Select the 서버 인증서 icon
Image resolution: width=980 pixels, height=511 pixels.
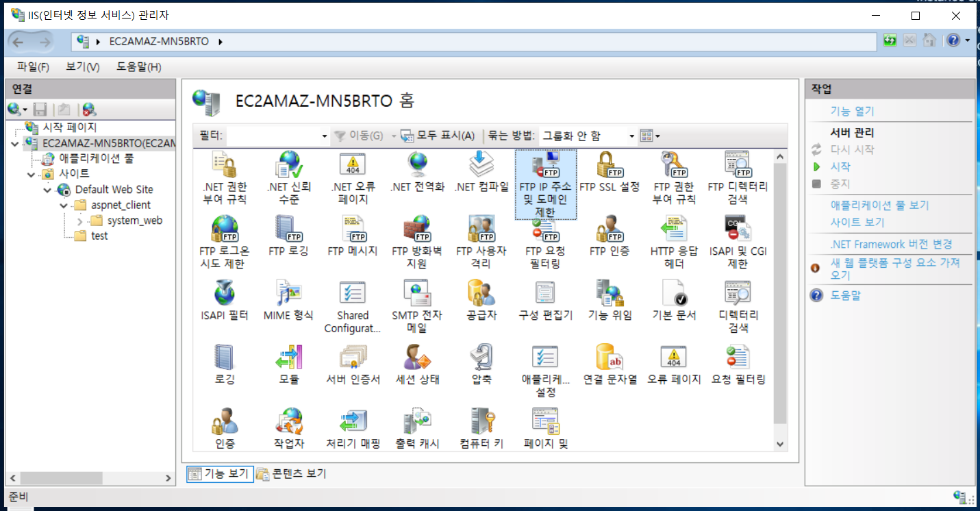pyautogui.click(x=353, y=365)
